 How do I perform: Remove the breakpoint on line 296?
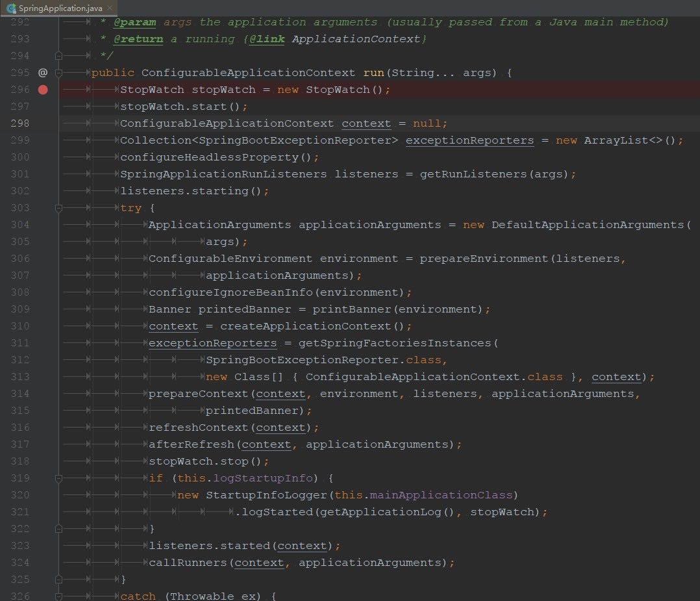pos(43,90)
